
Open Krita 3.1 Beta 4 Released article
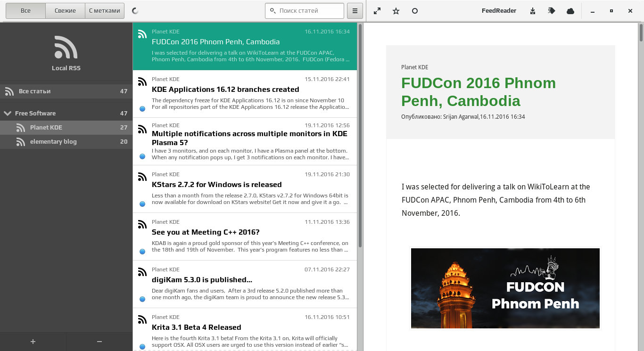tap(245, 330)
